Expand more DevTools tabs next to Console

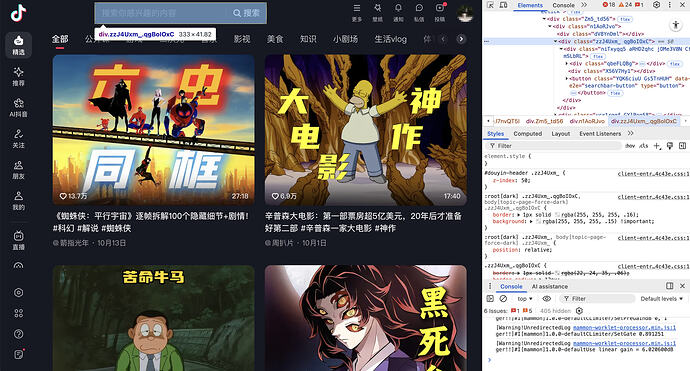[x=584, y=5]
